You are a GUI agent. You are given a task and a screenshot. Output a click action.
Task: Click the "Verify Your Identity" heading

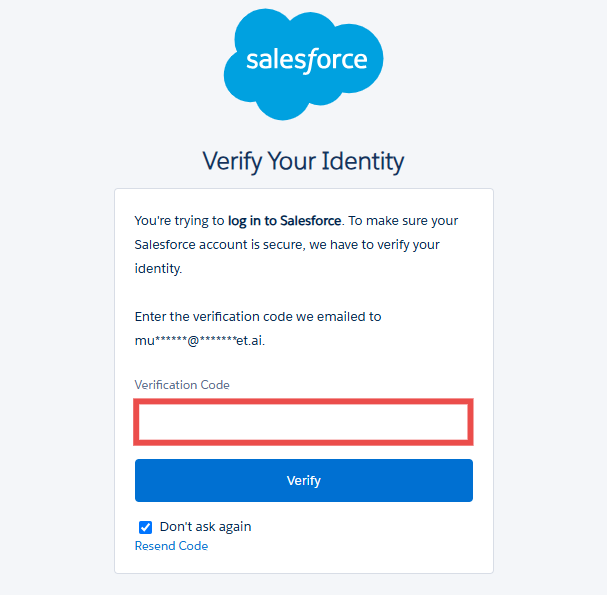click(303, 160)
